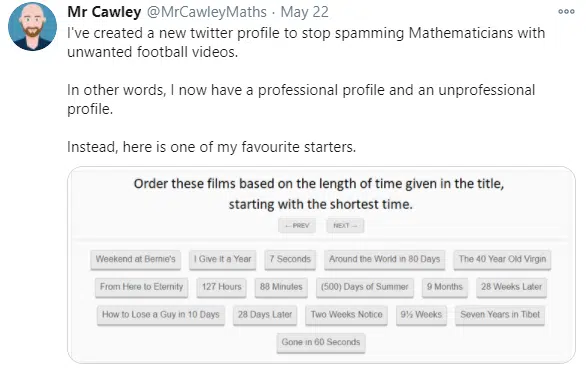
Task: Choose the 127 Hours tile
Action: [x=222, y=287]
